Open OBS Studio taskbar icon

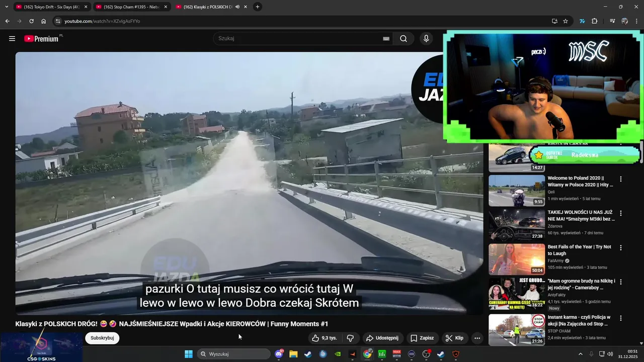tap(426, 354)
